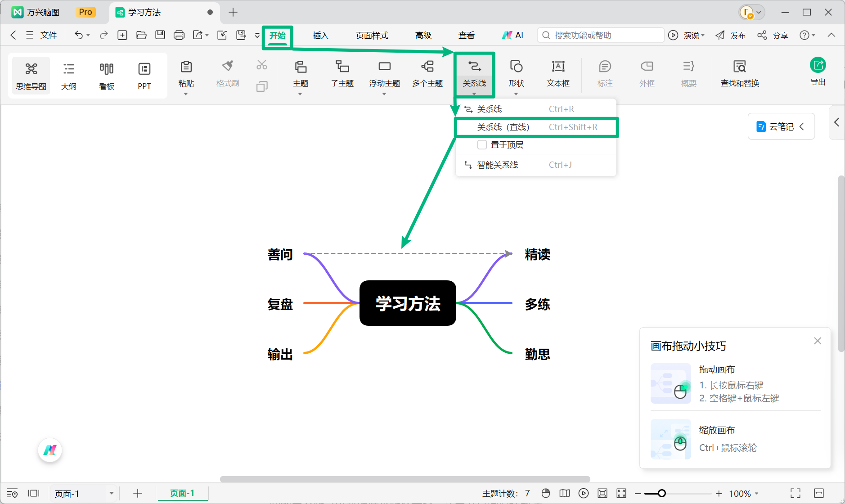The height and width of the screenshot is (504, 845).
Task: Open the floating AI assistant icon
Action: coord(50,450)
